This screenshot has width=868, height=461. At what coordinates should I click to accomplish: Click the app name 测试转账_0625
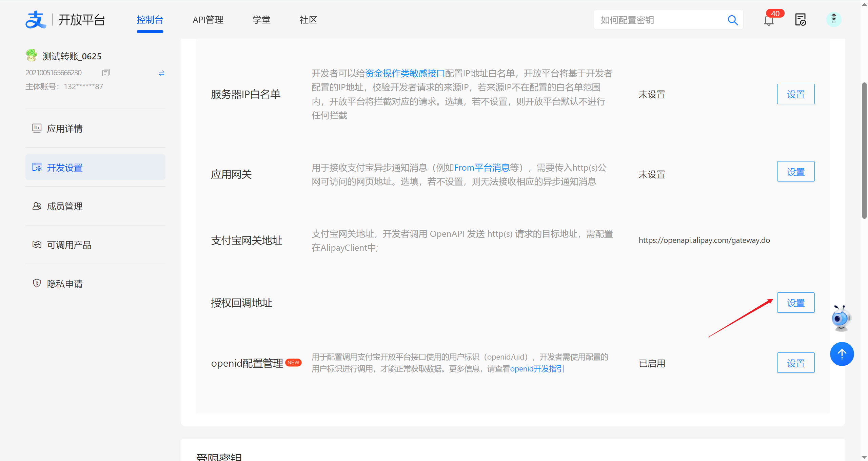(72, 56)
